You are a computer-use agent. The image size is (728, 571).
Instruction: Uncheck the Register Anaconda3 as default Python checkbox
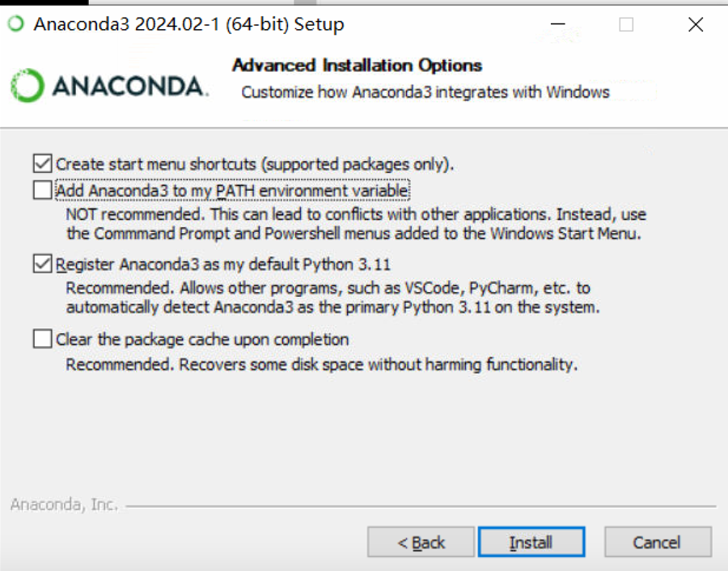coord(42,264)
